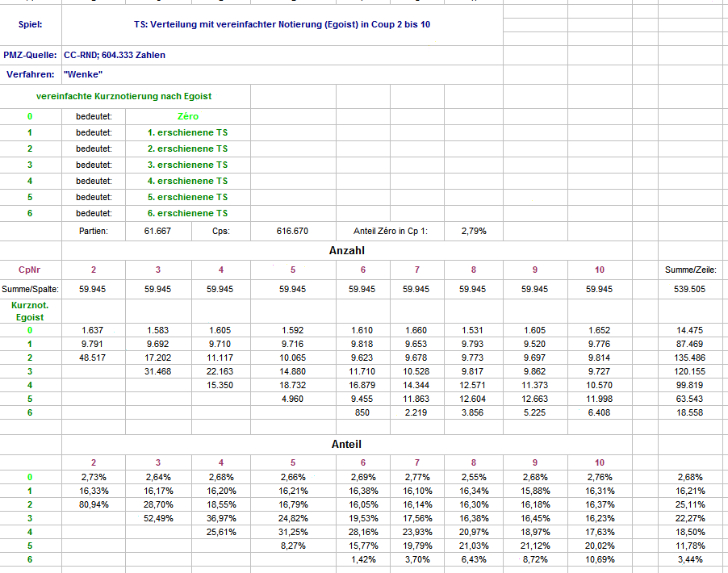Click the count cell '6.408'
728x573 pixels.
[599, 412]
